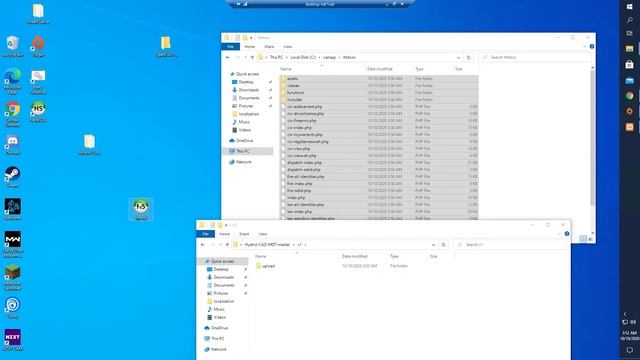Click the Chrome icon in the taskbar
This screenshot has width=640, height=360.
629,96
